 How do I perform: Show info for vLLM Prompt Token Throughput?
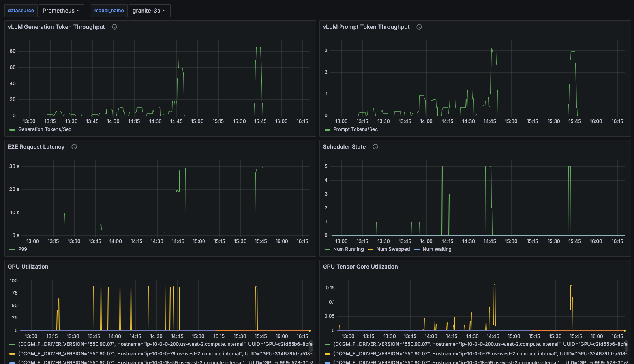click(x=419, y=27)
